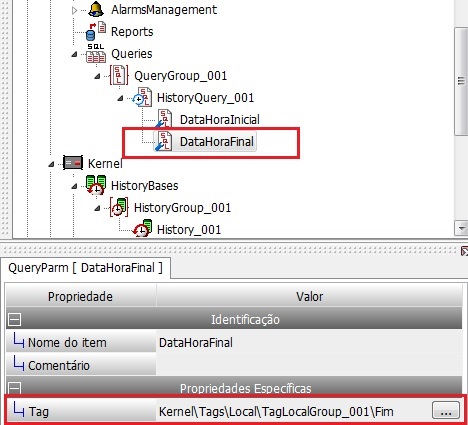Click the Queries SQL icon
The image size is (468, 425).
[96, 53]
